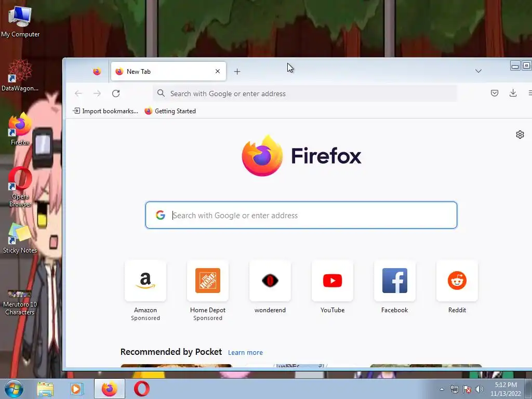Open Amazon sponsored shortcut tile
Screen dimensions: 532x399
tap(145, 281)
